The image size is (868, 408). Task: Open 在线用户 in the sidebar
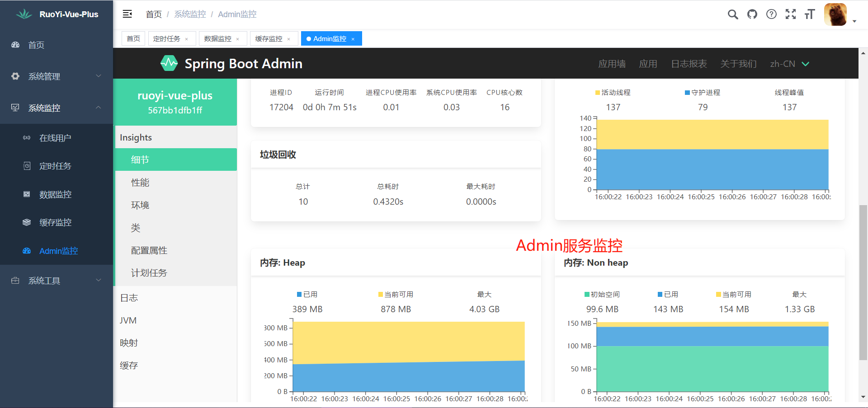click(x=55, y=138)
